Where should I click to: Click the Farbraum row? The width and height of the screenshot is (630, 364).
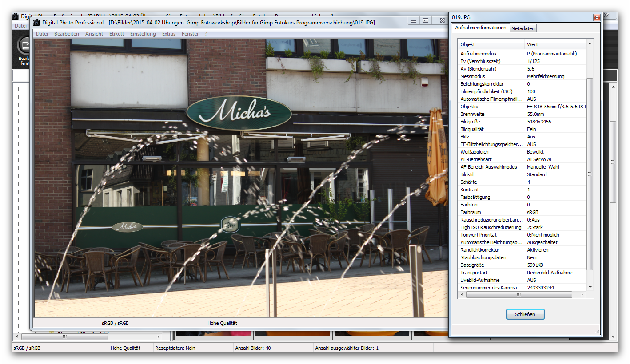pyautogui.click(x=522, y=212)
